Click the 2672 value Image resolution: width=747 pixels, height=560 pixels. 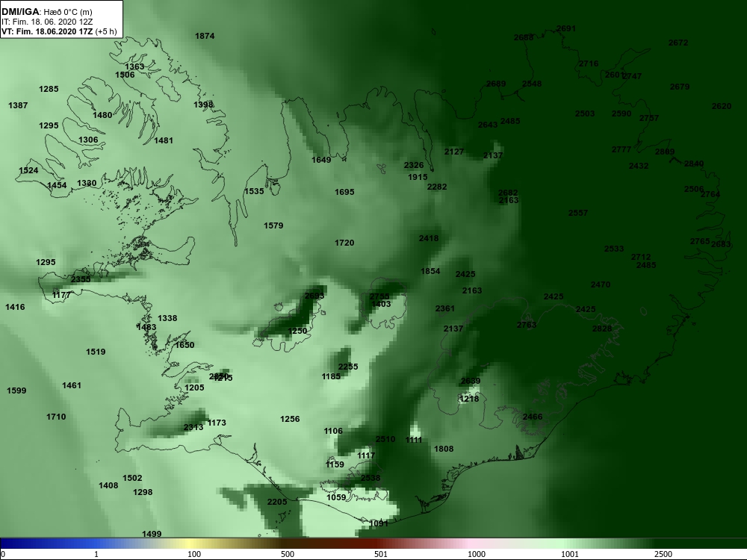point(678,43)
